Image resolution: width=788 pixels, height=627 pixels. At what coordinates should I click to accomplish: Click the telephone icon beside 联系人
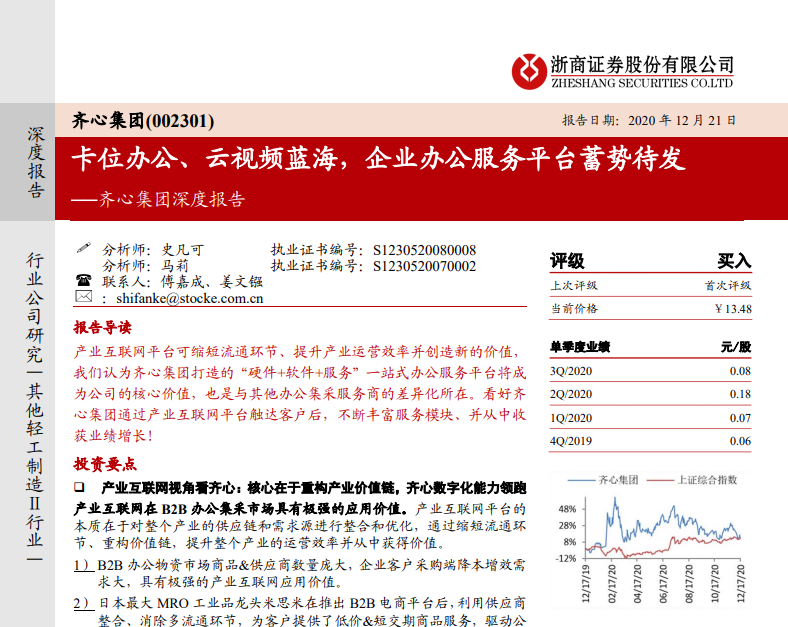83,280
